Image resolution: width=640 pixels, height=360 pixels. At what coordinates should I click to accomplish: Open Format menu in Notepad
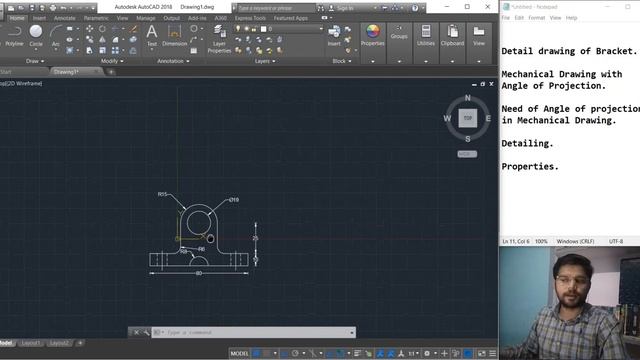coord(536,18)
